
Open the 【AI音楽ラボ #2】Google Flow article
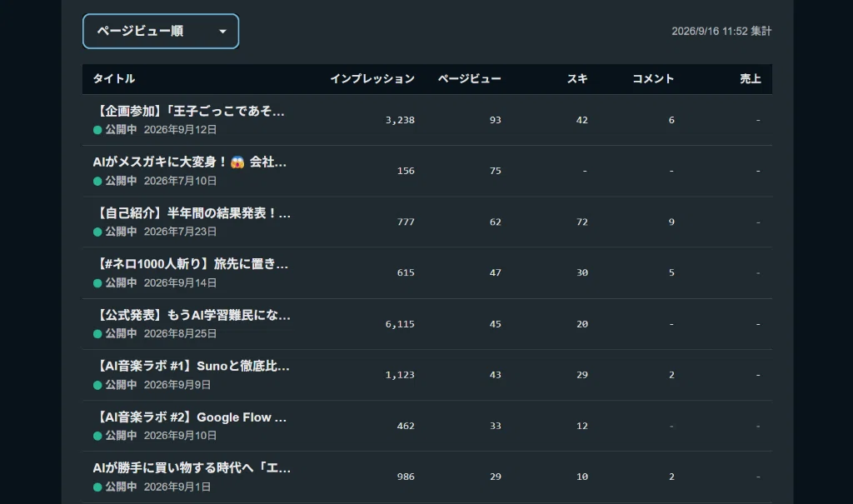[190, 417]
